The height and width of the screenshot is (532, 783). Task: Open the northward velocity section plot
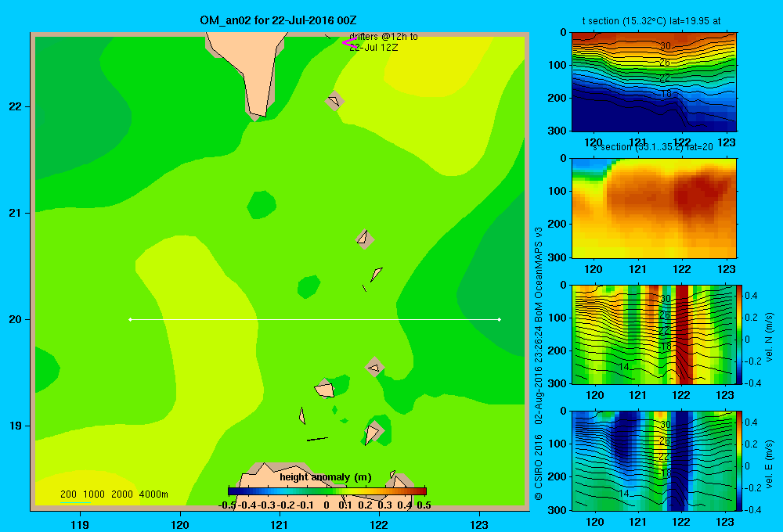click(x=654, y=334)
